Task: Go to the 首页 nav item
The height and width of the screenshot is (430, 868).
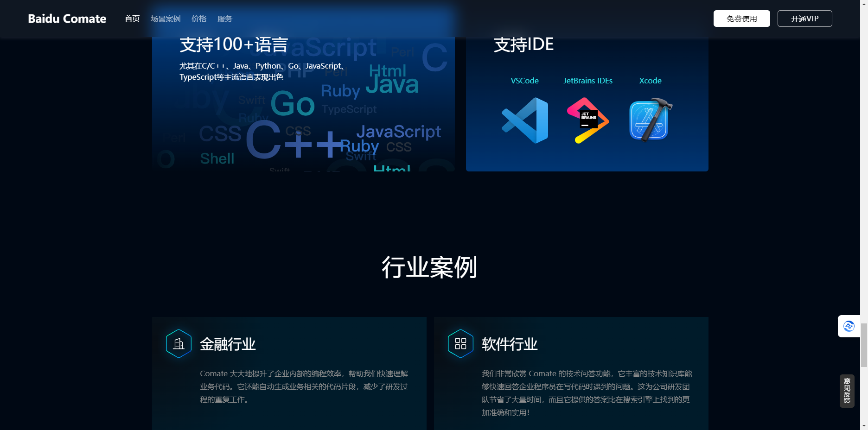Action: [x=132, y=19]
